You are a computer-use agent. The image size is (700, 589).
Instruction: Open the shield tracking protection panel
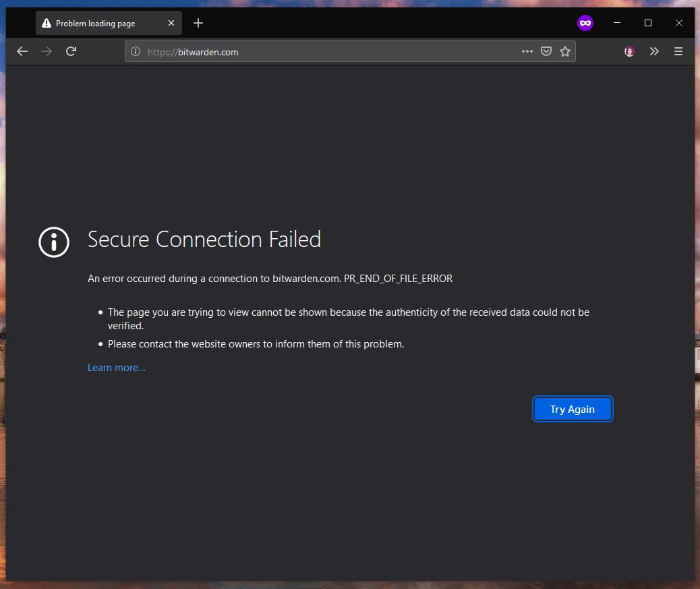point(546,51)
